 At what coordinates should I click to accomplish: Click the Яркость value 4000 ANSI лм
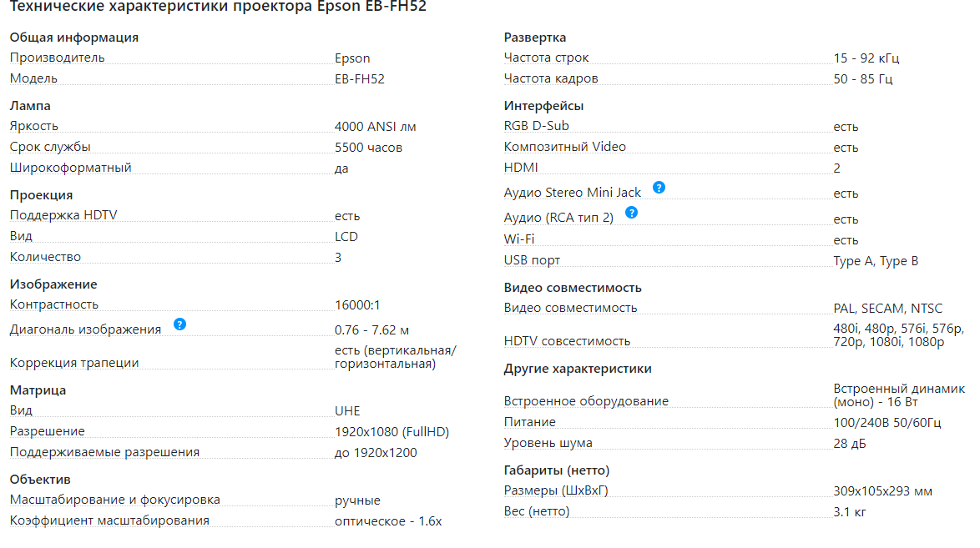[375, 127]
